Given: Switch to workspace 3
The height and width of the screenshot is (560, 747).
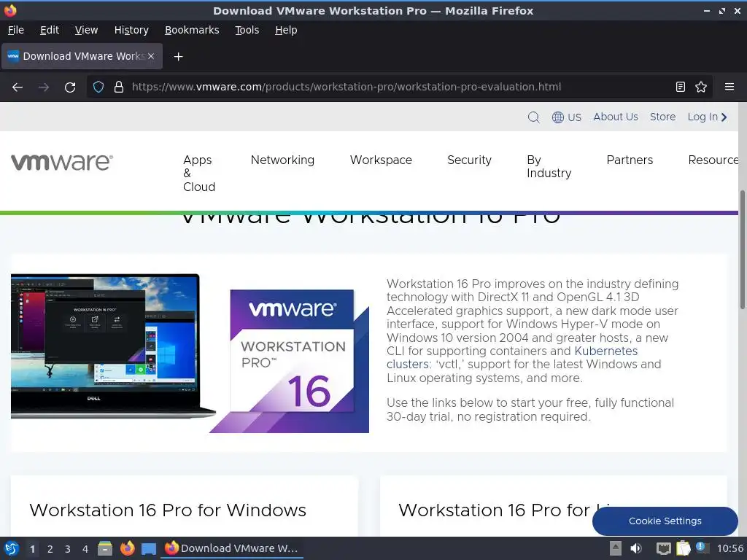Looking at the screenshot, I should pyautogui.click(x=68, y=549).
